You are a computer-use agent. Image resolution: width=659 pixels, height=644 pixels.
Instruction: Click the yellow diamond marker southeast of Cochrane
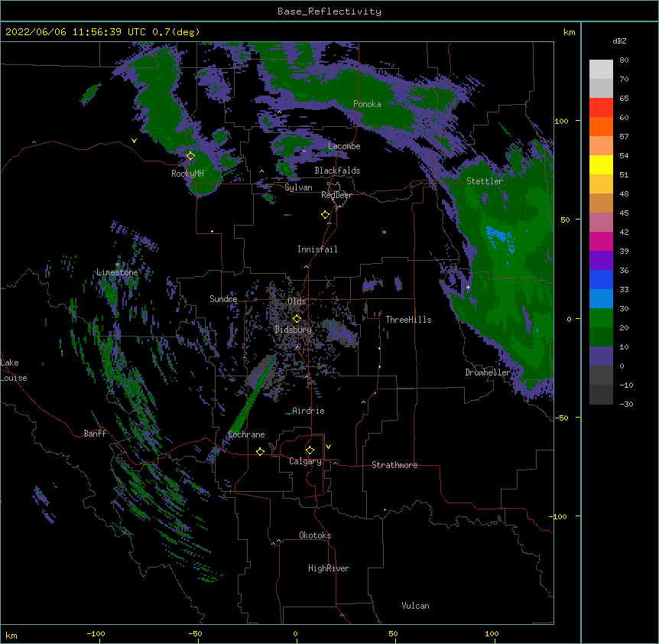260,451
